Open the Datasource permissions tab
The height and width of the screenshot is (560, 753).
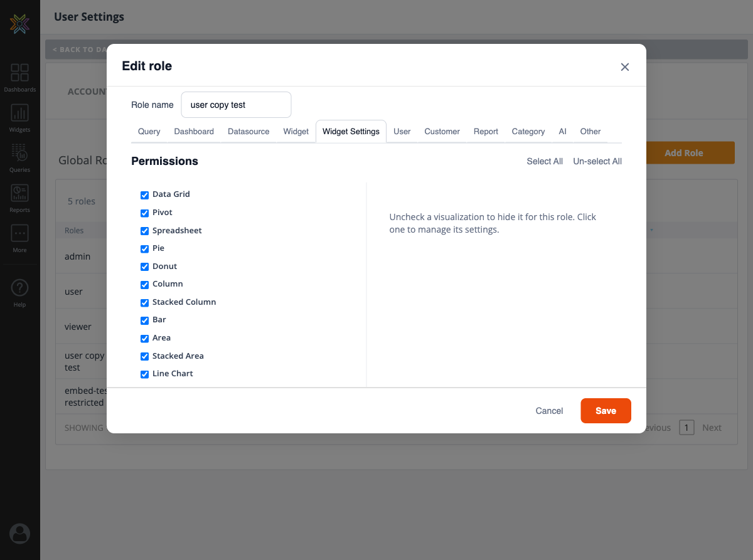point(248,132)
